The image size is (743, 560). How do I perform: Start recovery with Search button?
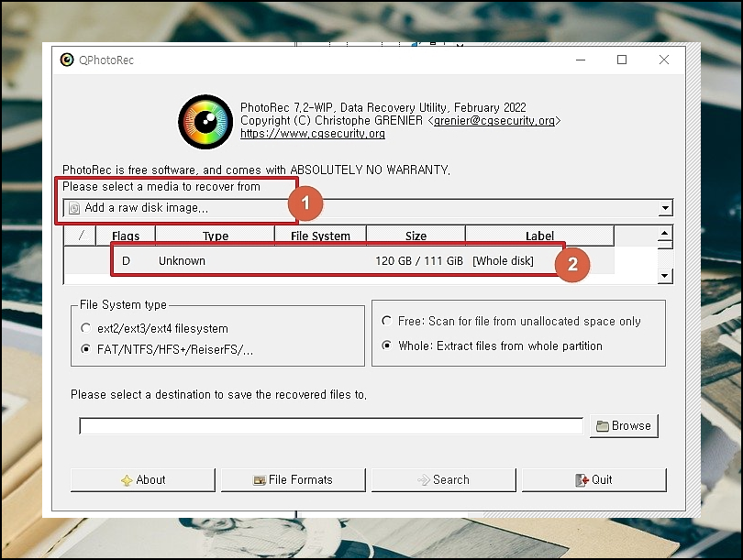[x=444, y=480]
